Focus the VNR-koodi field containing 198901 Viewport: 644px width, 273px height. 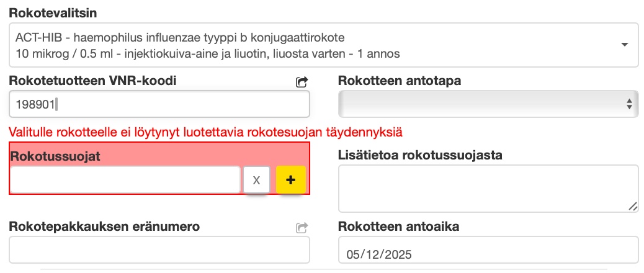[x=159, y=104]
